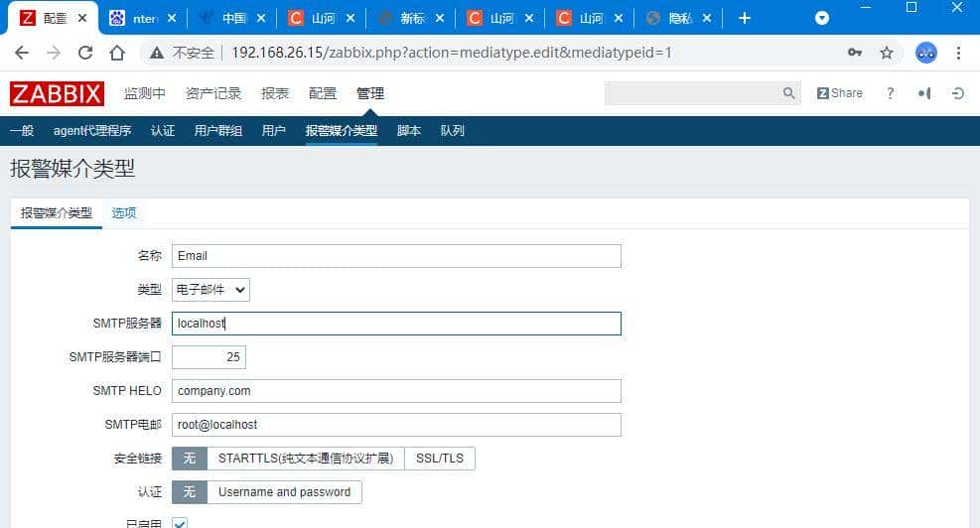
Task: Click the SMTP port field 25
Action: [x=209, y=357]
